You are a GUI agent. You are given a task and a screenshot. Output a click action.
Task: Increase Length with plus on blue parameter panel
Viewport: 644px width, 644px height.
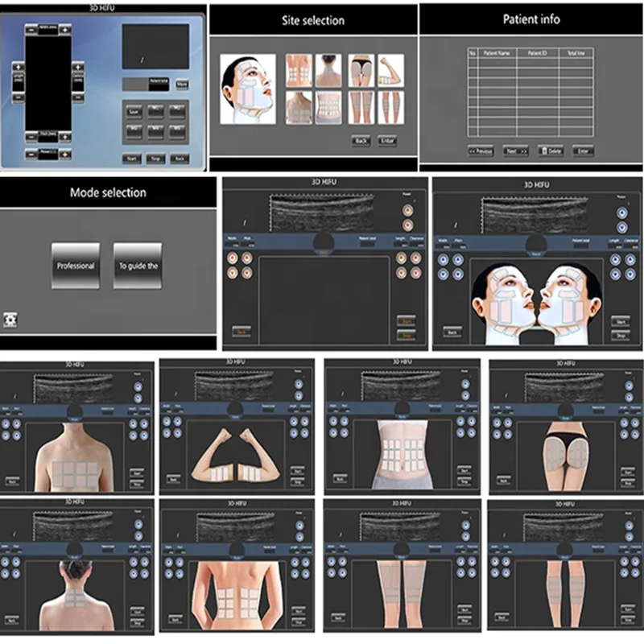18,67
